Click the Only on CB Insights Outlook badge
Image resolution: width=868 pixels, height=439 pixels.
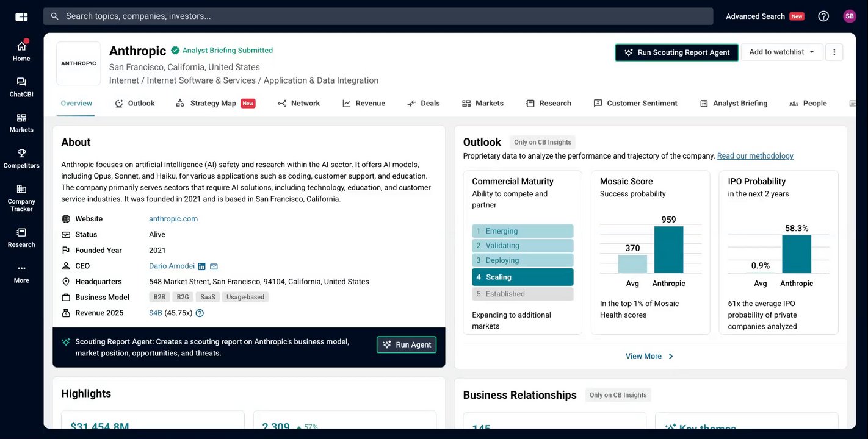click(x=543, y=143)
